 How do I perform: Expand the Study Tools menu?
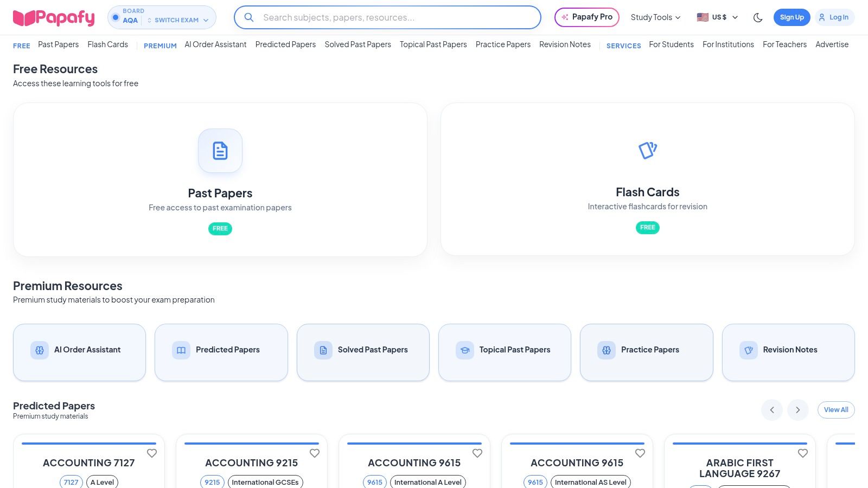(x=655, y=17)
